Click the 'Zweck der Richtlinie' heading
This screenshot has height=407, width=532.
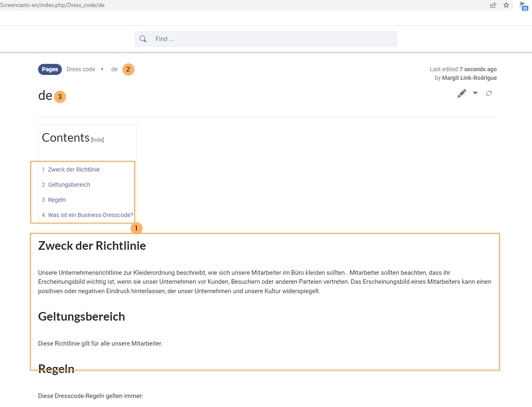(92, 246)
